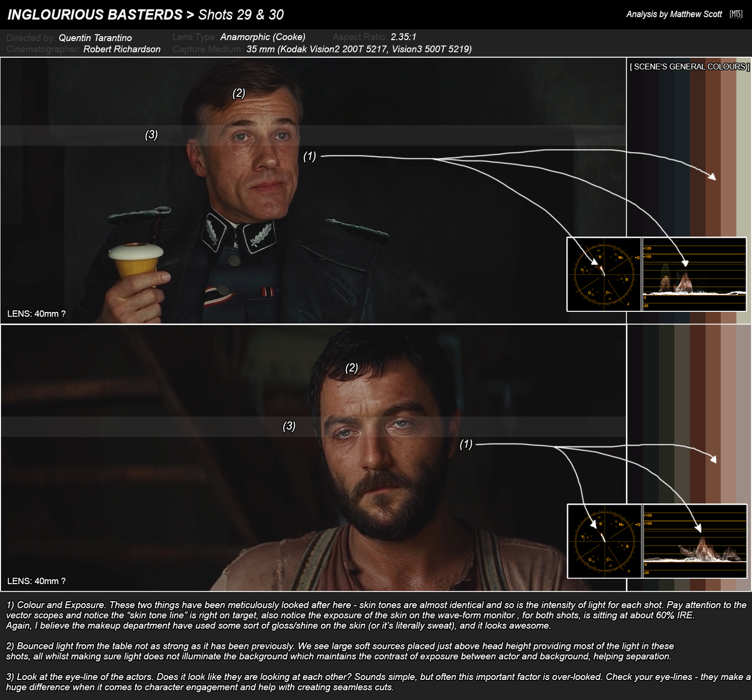This screenshot has width=752, height=700.
Task: Click the beer glass in the top shot
Action: pos(135,263)
